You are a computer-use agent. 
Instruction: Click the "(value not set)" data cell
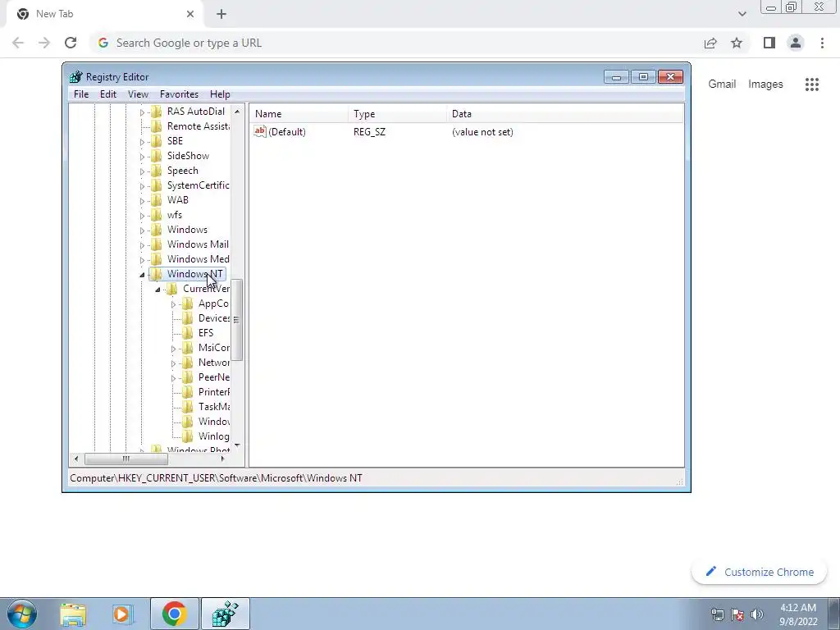coord(482,132)
